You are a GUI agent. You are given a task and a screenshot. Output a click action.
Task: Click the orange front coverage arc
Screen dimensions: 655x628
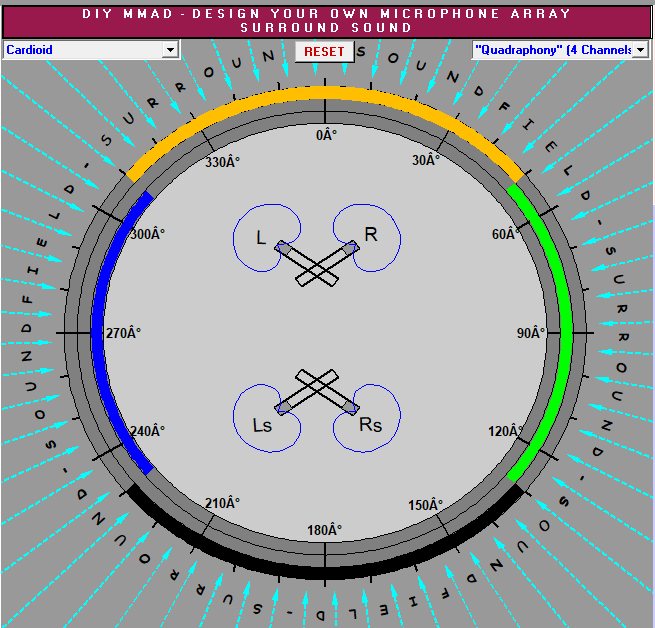point(325,93)
